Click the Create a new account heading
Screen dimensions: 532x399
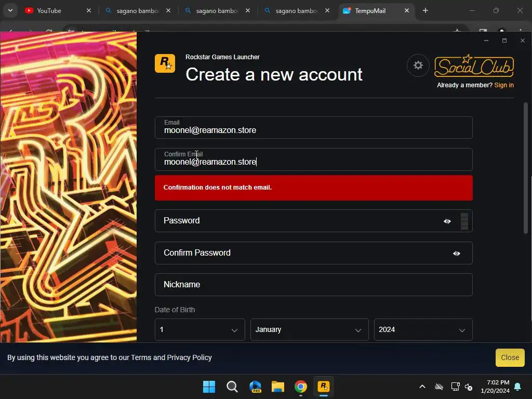click(274, 74)
